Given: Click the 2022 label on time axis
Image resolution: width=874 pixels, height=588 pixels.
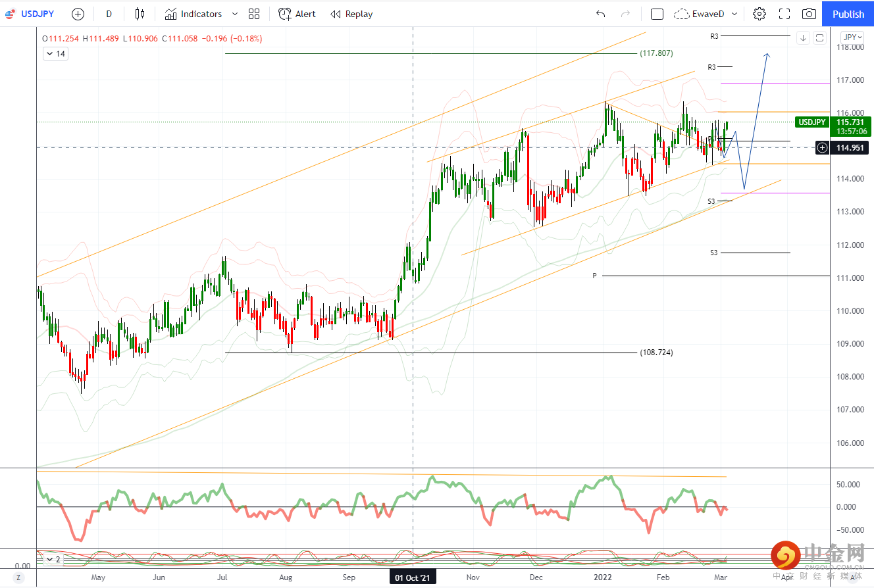Looking at the screenshot, I should [604, 577].
